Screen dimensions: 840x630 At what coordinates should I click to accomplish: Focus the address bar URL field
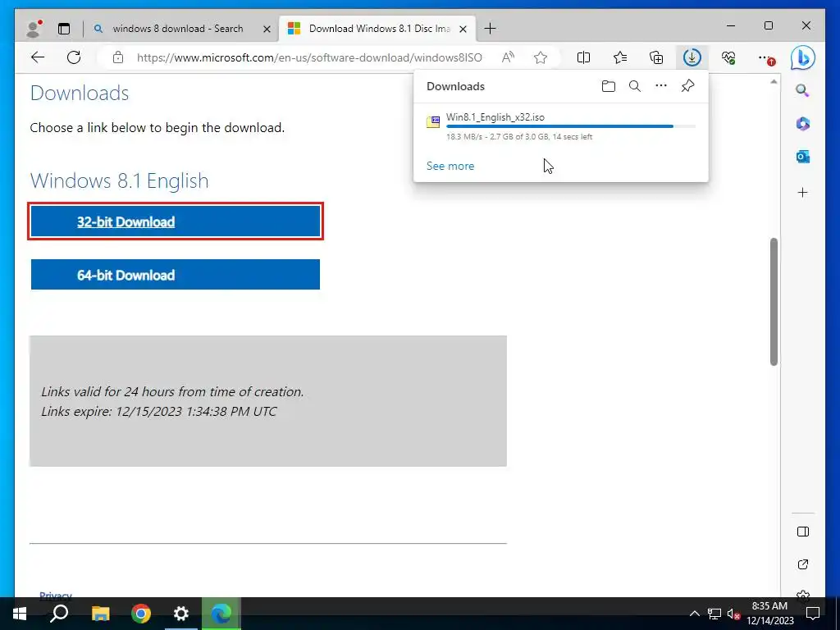(x=309, y=57)
